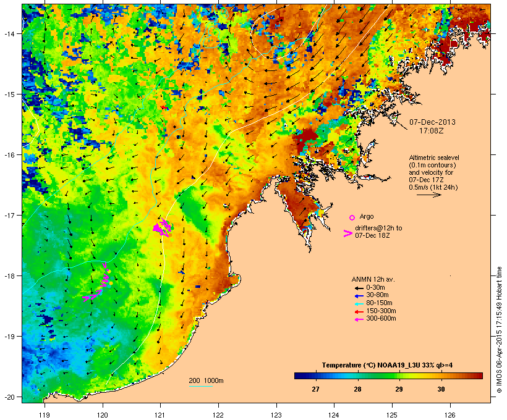Click the small red arrow near 121E 15S
This screenshot has width=507, height=420.
[x=164, y=107]
